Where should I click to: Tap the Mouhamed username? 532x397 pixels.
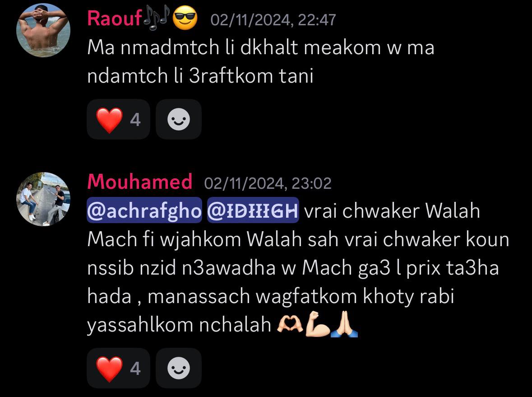140,182
